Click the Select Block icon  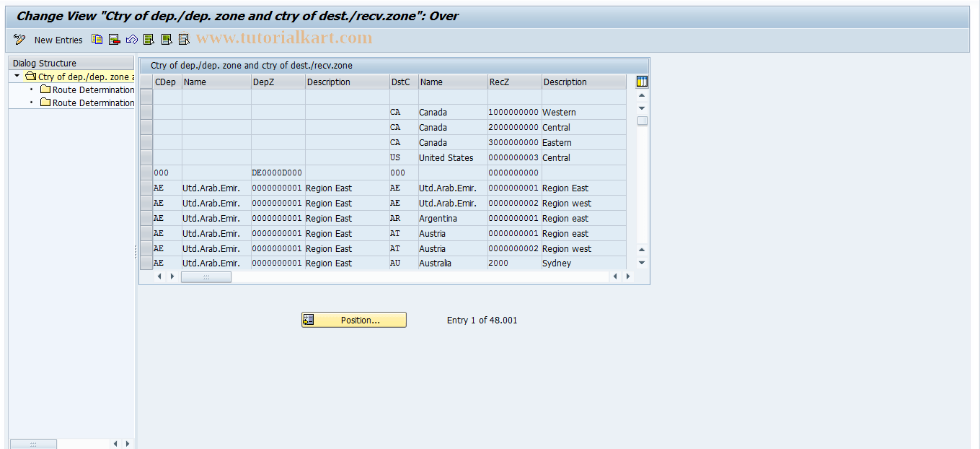pos(166,40)
